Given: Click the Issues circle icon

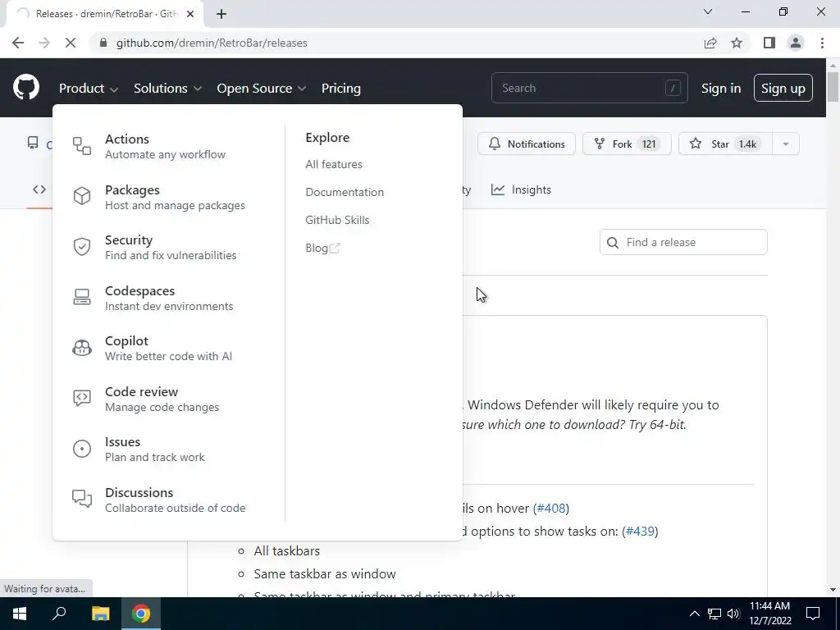Looking at the screenshot, I should (82, 449).
